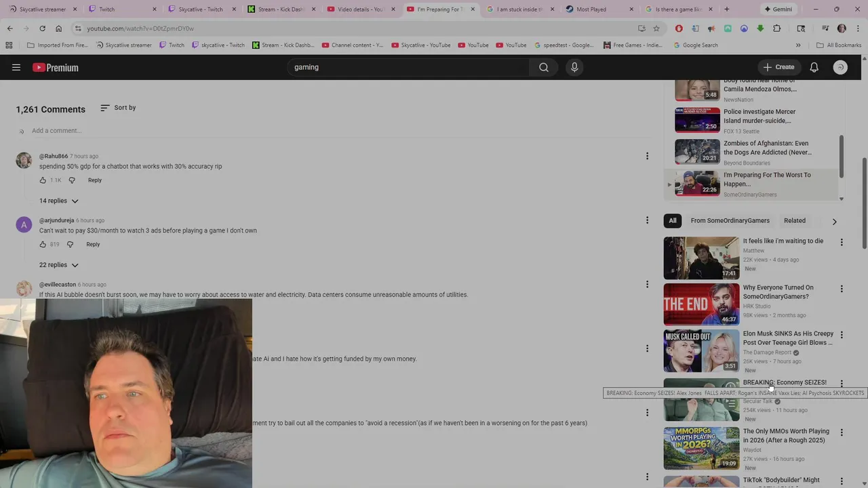Open the browser Extensions puzzle icon
This screenshot has width=868, height=488.
(x=776, y=28)
